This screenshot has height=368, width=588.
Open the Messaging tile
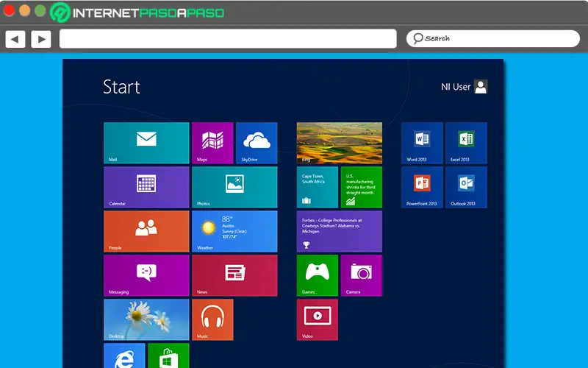point(146,275)
